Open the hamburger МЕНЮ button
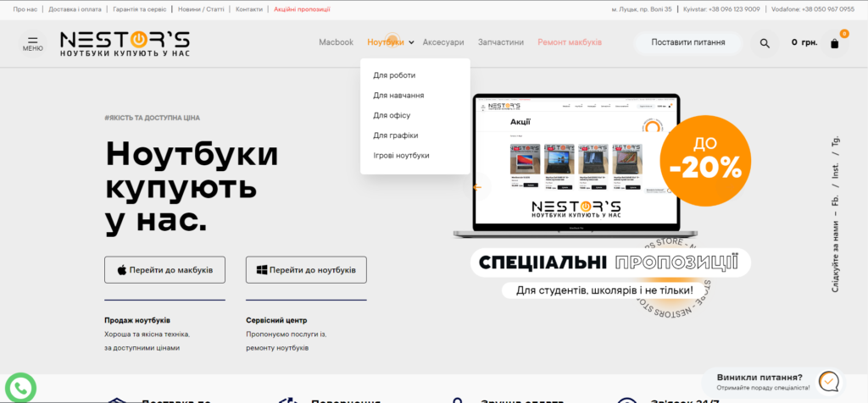Viewport: 868px width, 403px height. [x=33, y=44]
